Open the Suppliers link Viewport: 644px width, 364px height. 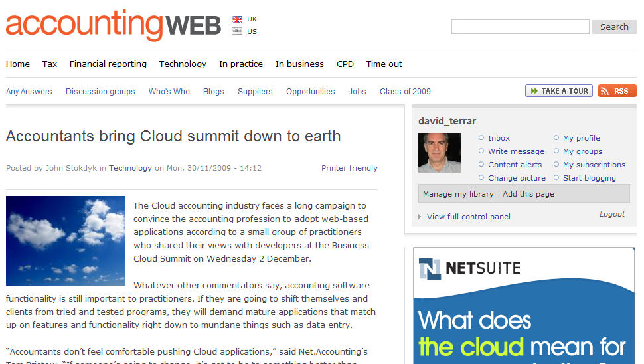pos(255,92)
